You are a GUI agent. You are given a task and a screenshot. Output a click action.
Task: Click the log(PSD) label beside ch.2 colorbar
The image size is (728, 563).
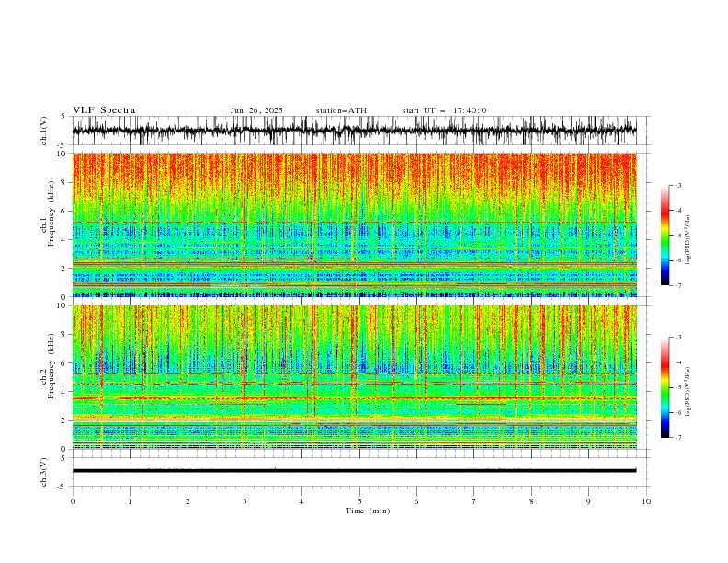pyautogui.click(x=688, y=392)
